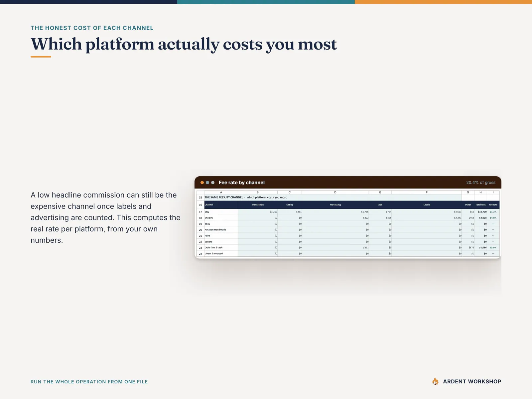Select the Direct / invoiced cell
Viewport: 532px width, 399px height.
(221, 254)
